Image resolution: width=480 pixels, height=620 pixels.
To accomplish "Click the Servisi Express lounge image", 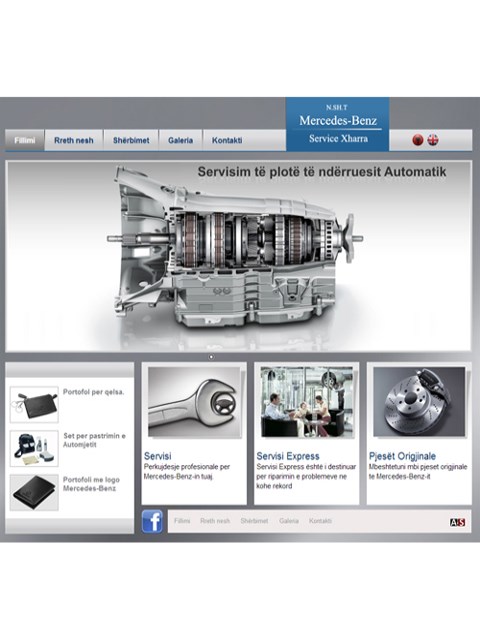I will click(x=307, y=402).
